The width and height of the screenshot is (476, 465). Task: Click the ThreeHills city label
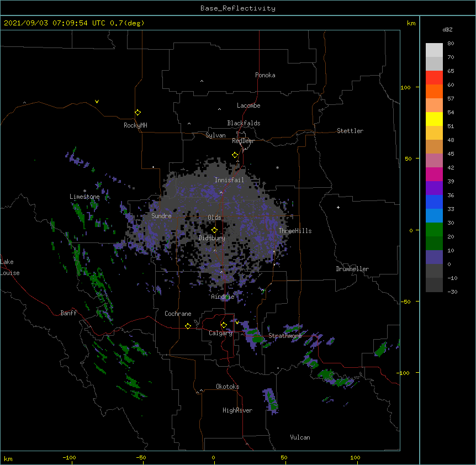[x=295, y=231]
